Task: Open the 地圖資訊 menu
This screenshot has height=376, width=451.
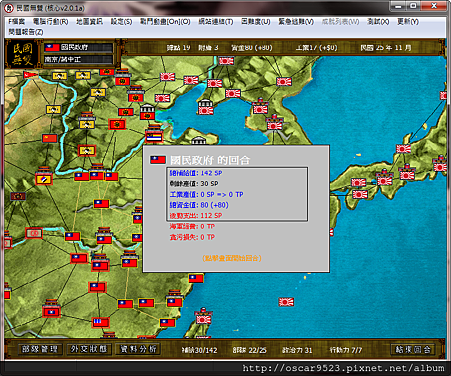Action: click(x=89, y=22)
